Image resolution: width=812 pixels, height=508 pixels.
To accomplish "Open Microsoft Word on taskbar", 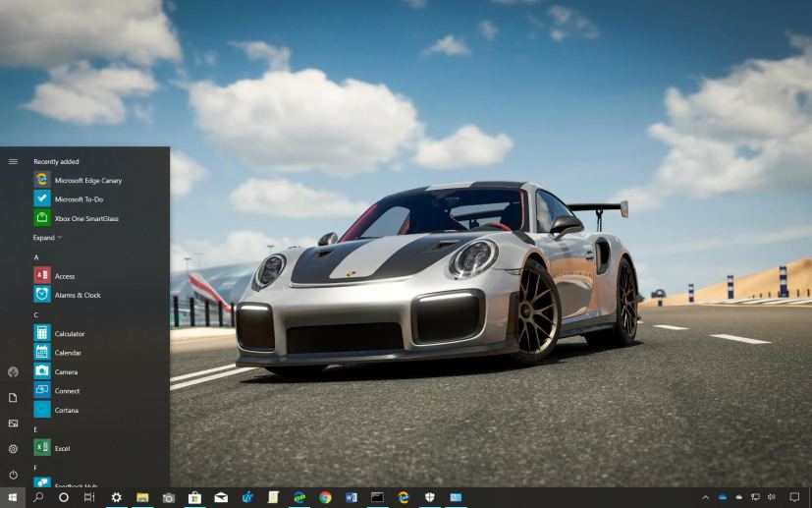I will 352,497.
